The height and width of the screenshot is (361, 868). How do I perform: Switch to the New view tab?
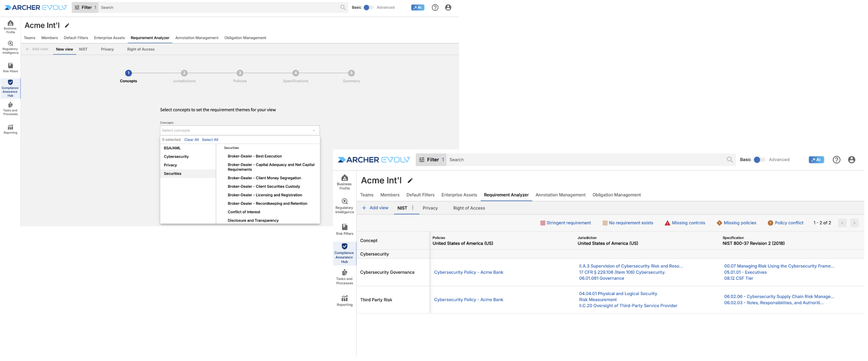tap(64, 49)
